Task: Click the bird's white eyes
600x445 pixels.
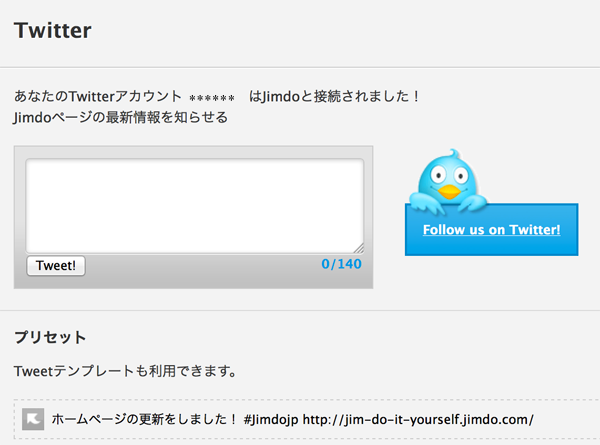Action: (x=449, y=176)
